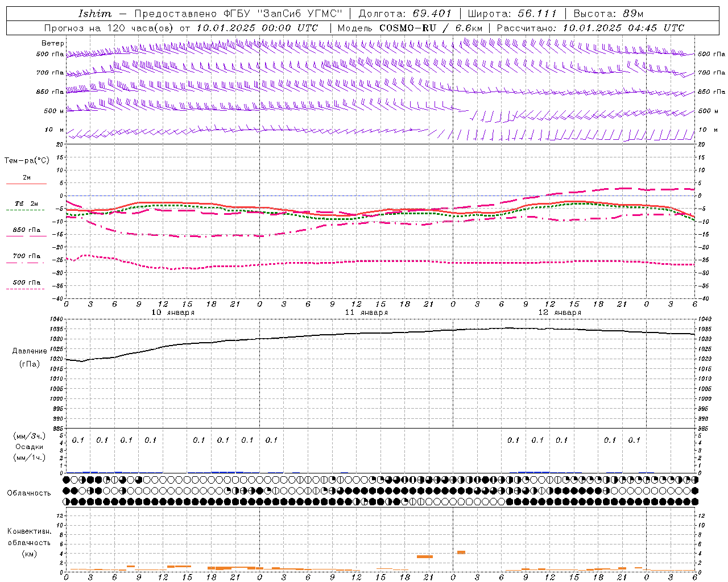This screenshot has width=728, height=582.
Task: Click the "Осадки" precipitation label
Action: tap(30, 447)
